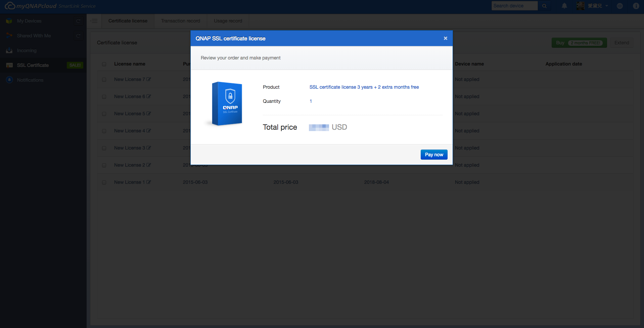Check the New License 6 checkbox

(x=104, y=97)
